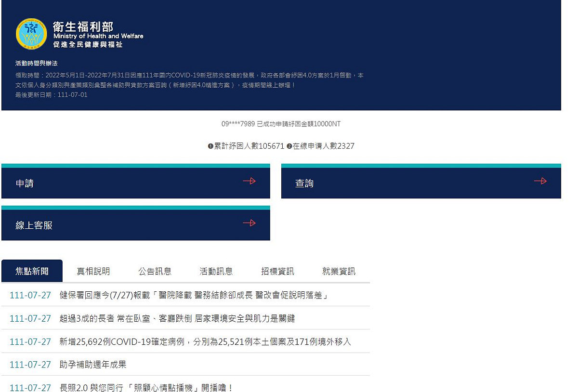
Task: Click the 衛生福利部 title text
Action: pyautogui.click(x=83, y=26)
